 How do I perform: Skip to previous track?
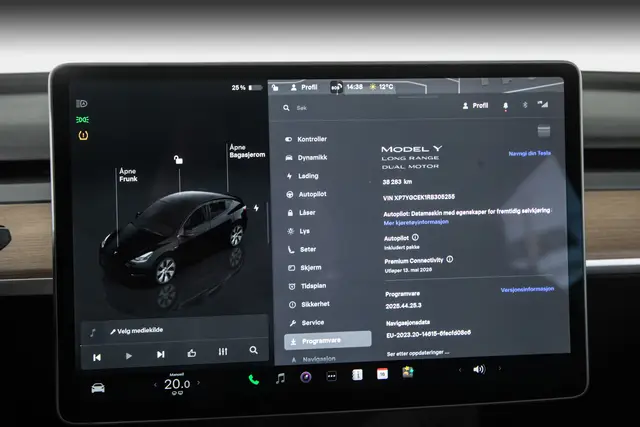[97, 358]
